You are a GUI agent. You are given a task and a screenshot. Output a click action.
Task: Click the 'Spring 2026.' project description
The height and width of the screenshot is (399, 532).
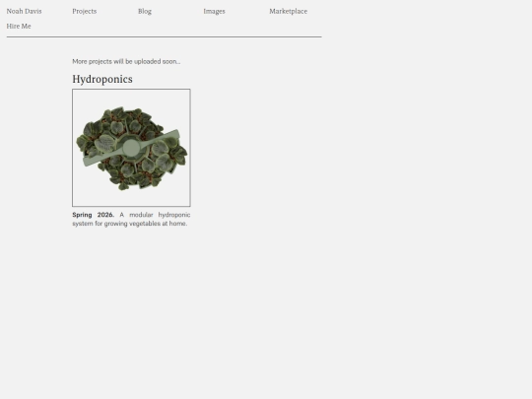coord(131,219)
